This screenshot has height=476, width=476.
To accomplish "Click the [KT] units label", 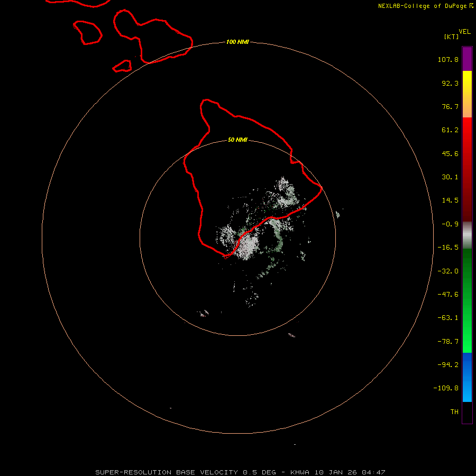I will [x=451, y=36].
